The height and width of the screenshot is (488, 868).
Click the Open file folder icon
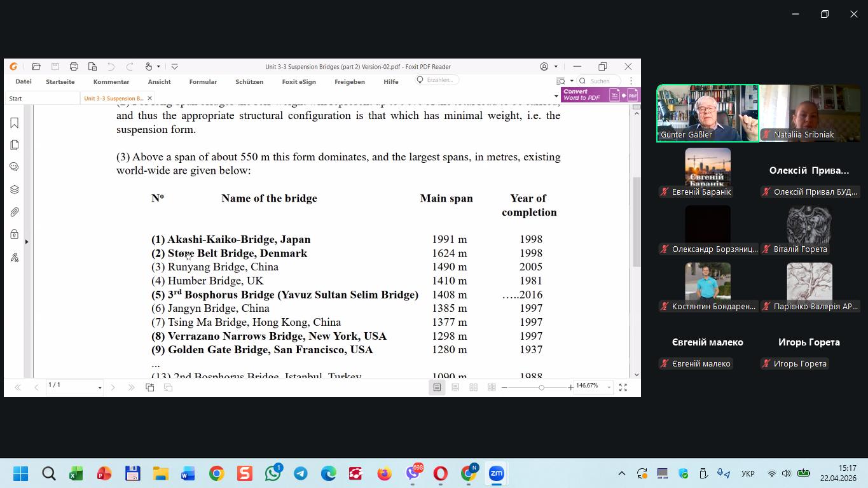[36, 67]
